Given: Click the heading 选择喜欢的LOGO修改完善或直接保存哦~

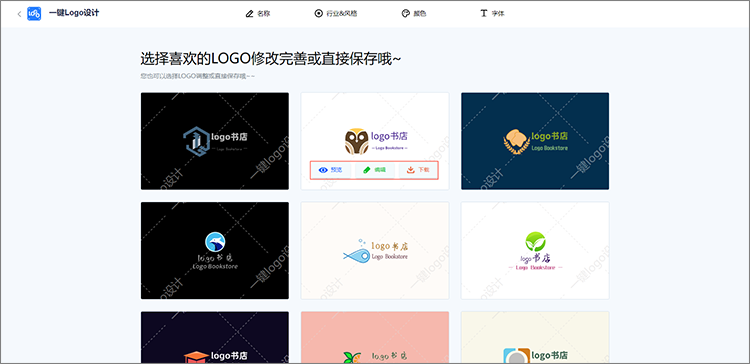Looking at the screenshot, I should 271,59.
